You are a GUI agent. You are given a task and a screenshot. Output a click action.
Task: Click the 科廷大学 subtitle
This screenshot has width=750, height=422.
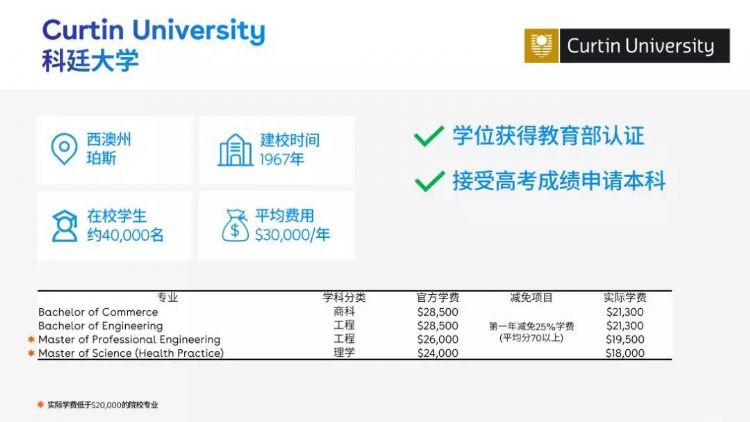tap(90, 61)
